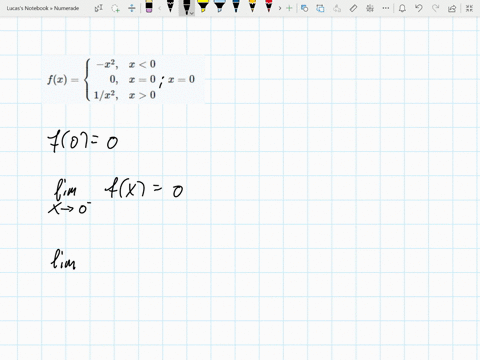Screen dimensions: 480x360
Task: Open the Shapes gallery
Action: (304, 8)
